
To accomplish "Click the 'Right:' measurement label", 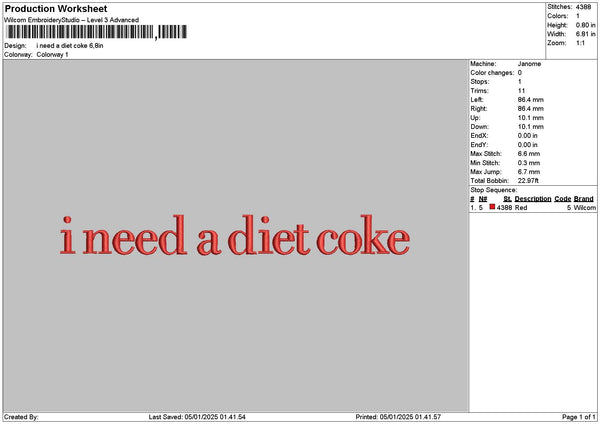I will [479, 109].
